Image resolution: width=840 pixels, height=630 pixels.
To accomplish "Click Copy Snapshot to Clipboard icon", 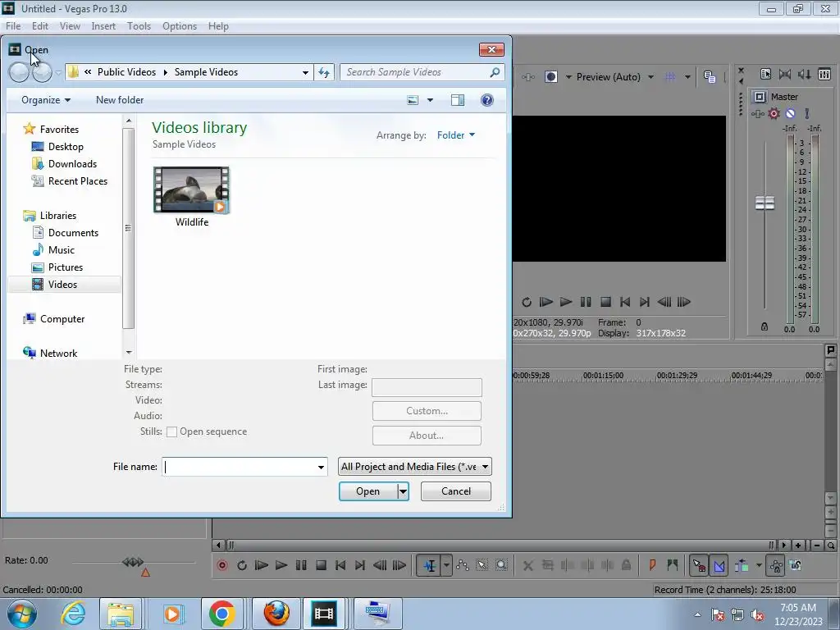I will [710, 76].
